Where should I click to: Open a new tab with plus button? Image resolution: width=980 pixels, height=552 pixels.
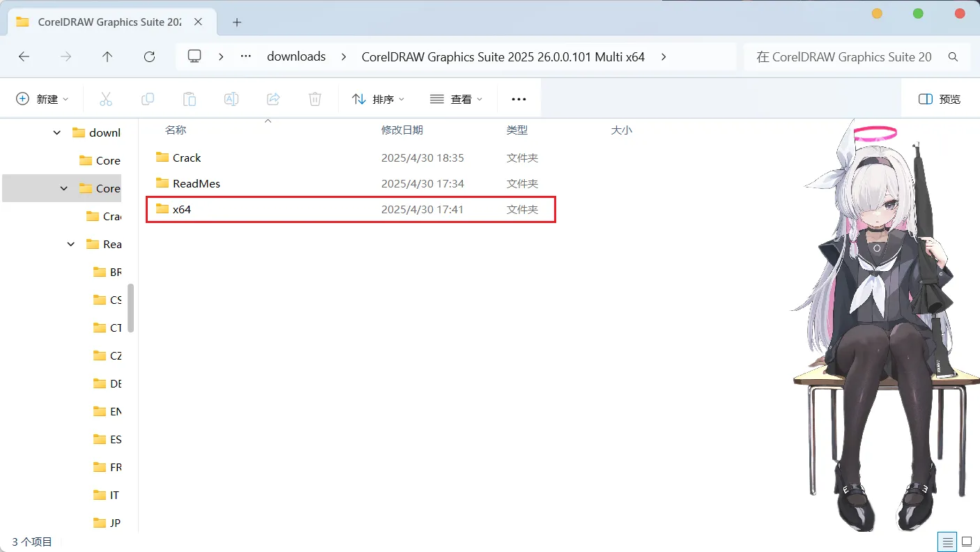pos(237,22)
